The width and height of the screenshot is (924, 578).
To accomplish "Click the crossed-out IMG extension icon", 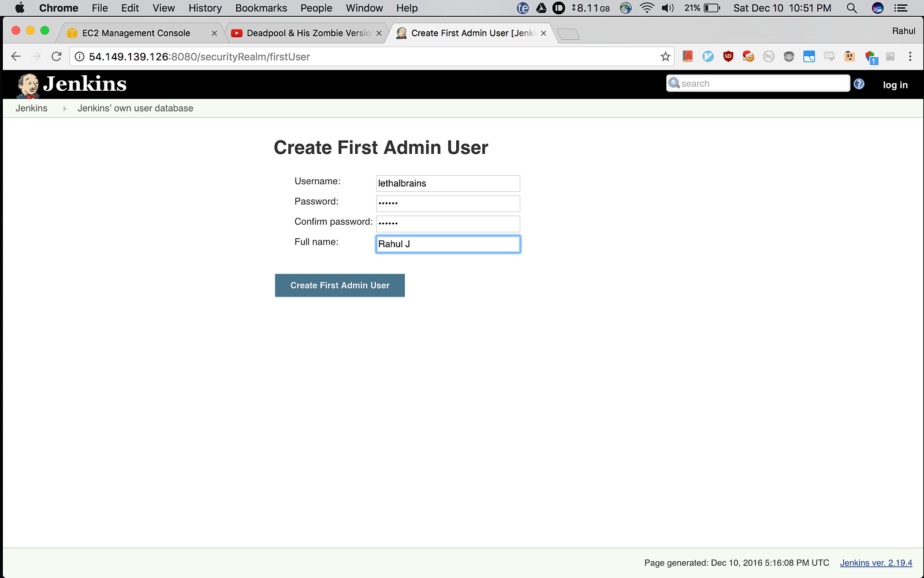I will point(769,56).
